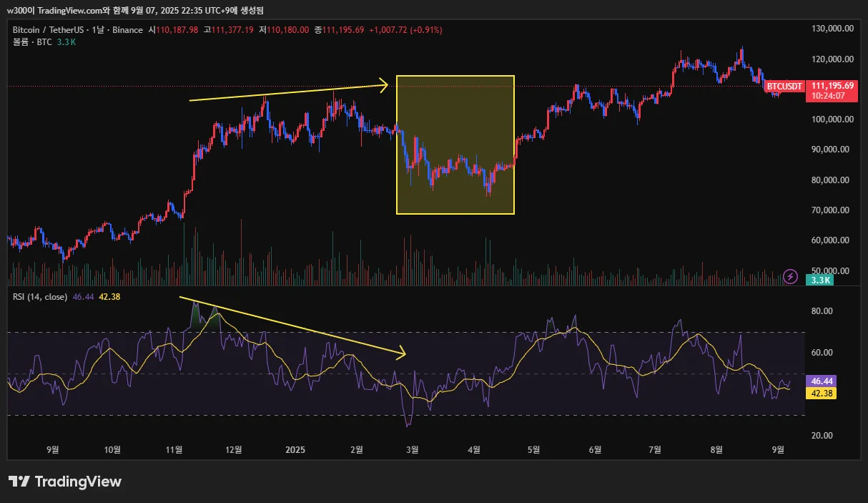Select the yellow highlighted rectangle zone

[455, 145]
